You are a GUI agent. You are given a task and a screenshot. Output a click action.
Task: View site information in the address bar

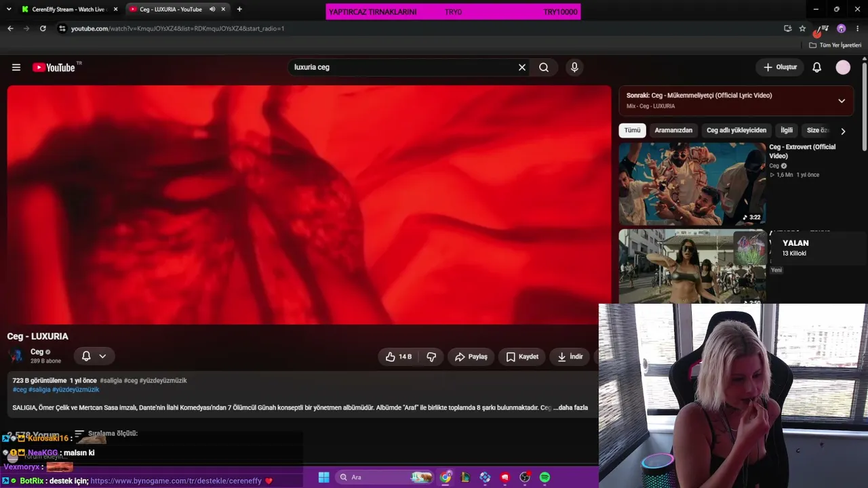(62, 28)
